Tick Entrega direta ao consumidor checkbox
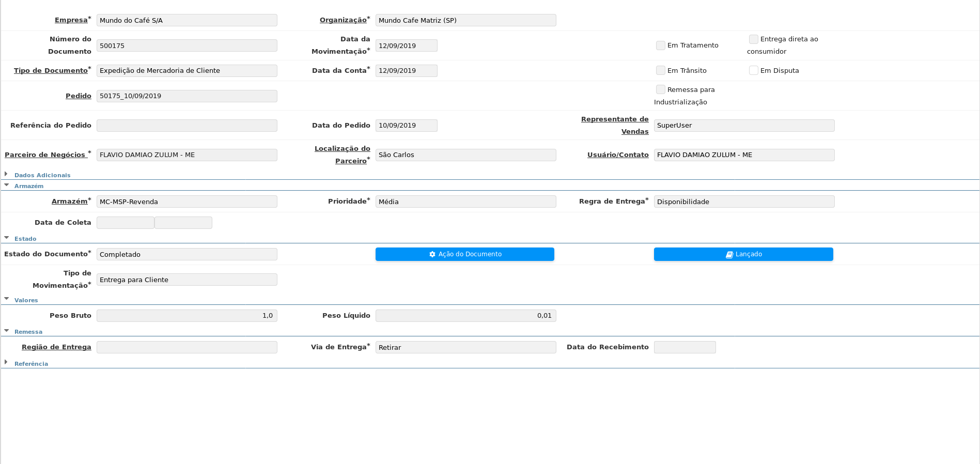The height and width of the screenshot is (464, 980). (753, 39)
